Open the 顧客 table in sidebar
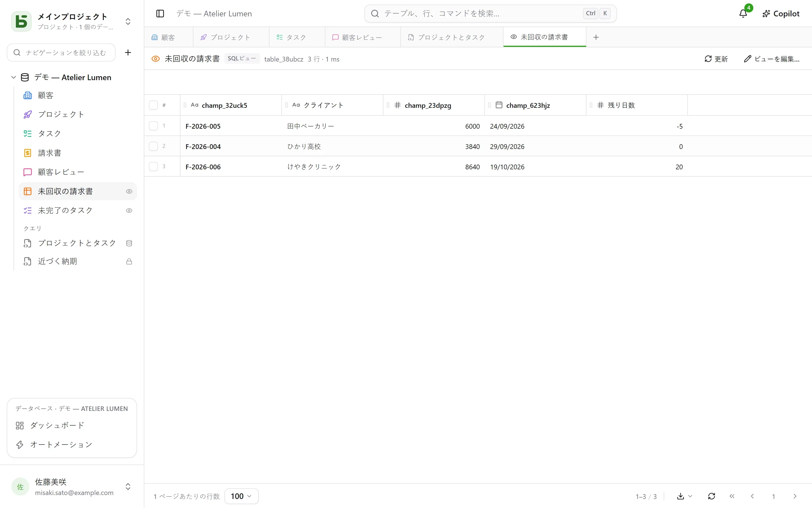Screen dimensions: 812x508 [x=78, y=95]
